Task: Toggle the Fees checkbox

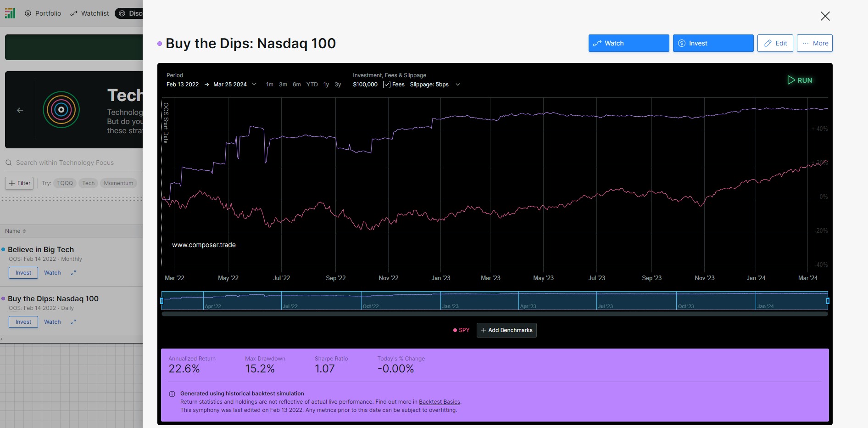Action: (x=387, y=84)
